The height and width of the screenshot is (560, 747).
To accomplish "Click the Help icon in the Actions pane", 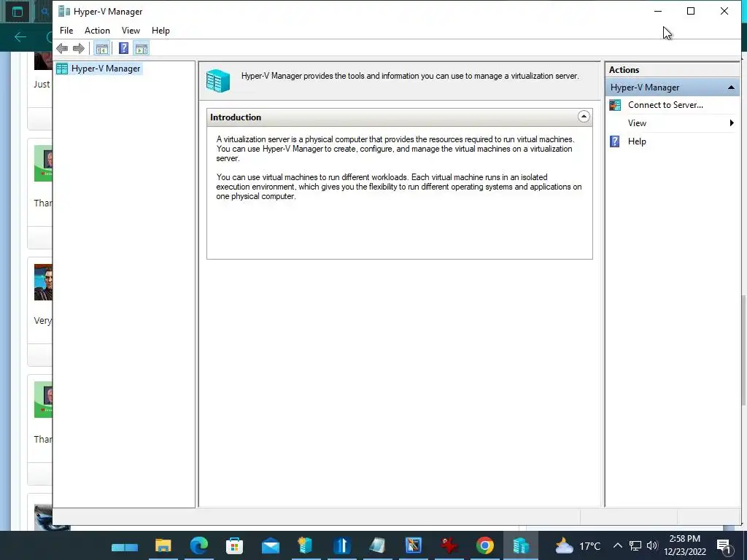I will (x=615, y=141).
